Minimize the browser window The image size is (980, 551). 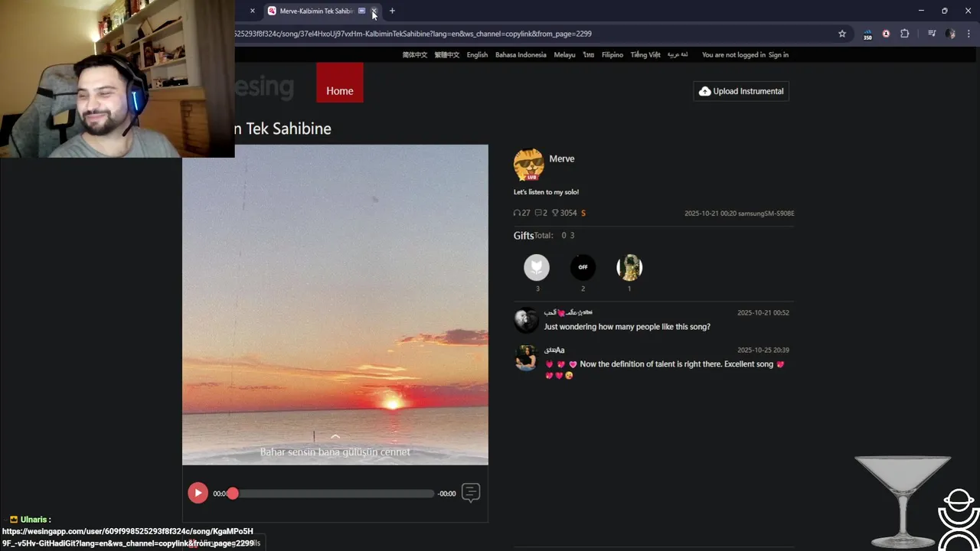[920, 11]
